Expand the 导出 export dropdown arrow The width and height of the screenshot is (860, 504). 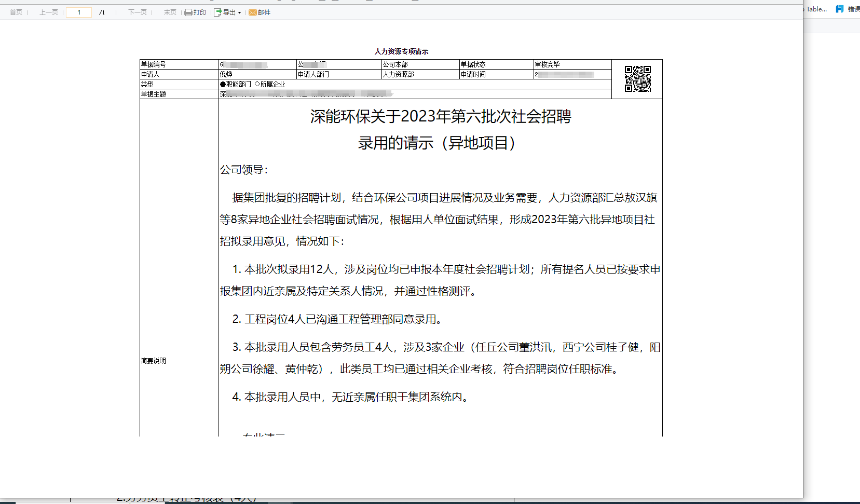[x=240, y=13]
